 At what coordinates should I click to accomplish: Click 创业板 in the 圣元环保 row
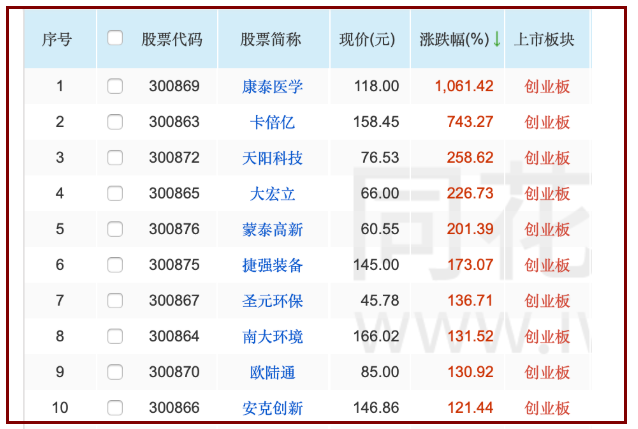pyautogui.click(x=547, y=301)
